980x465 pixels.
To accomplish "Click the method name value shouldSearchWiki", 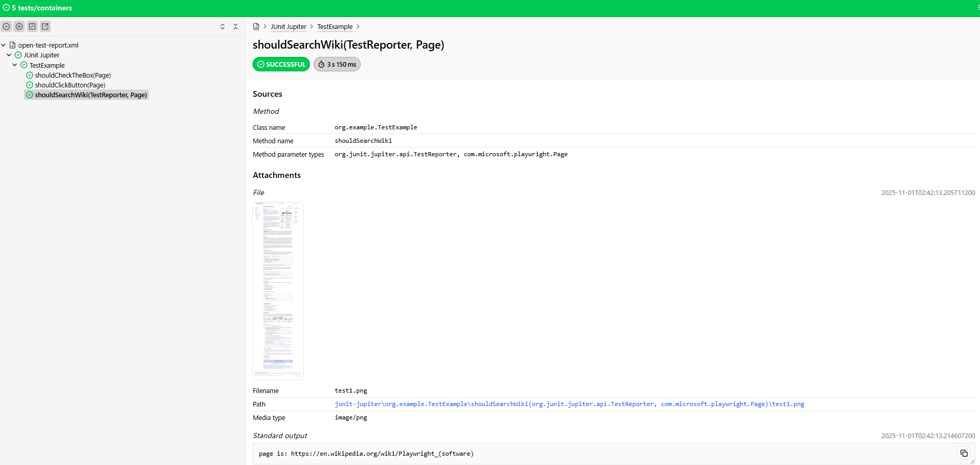I will pyautogui.click(x=363, y=141).
